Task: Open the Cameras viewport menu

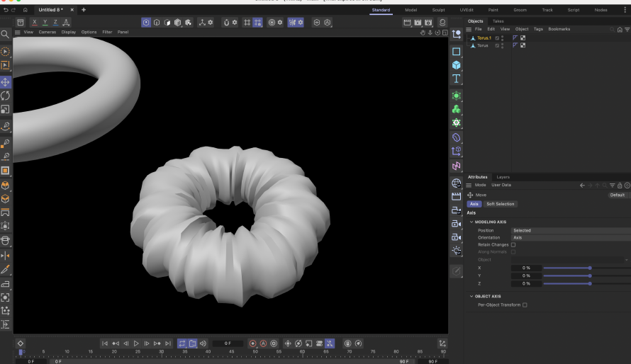Action: (47, 32)
